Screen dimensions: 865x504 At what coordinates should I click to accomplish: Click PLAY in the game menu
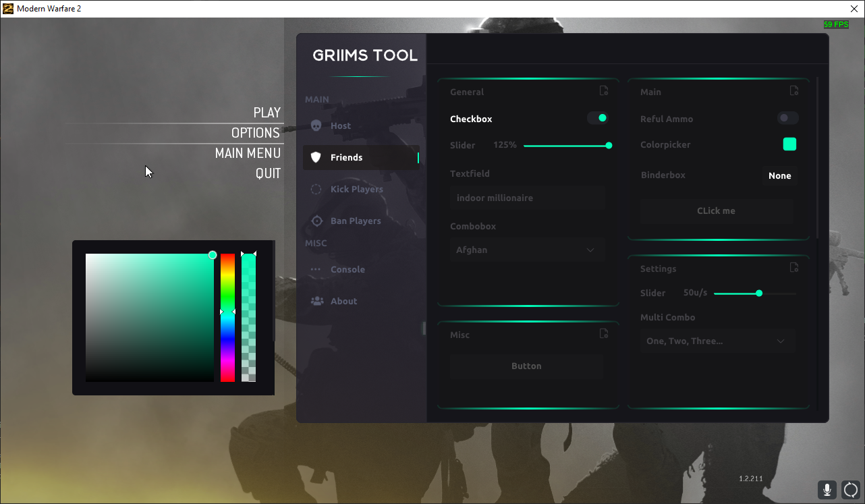click(267, 113)
